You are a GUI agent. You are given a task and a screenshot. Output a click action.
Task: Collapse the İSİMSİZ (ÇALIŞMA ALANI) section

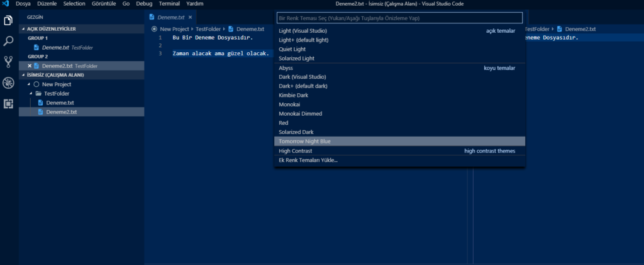(x=82, y=75)
